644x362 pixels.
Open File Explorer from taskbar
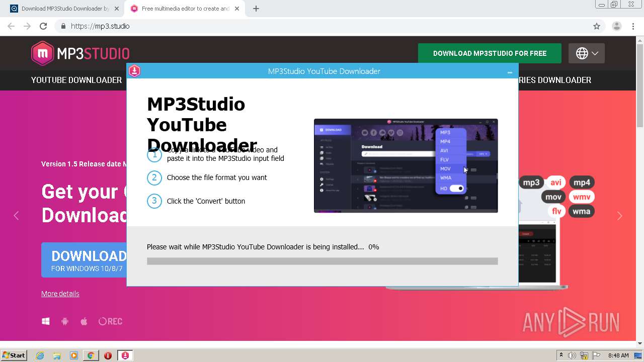[57, 355]
